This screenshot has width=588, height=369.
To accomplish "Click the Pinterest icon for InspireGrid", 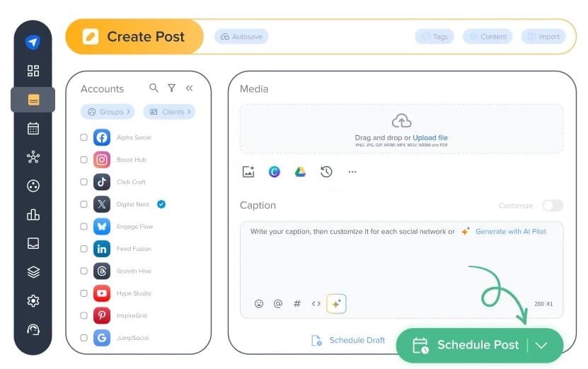I will (x=102, y=315).
